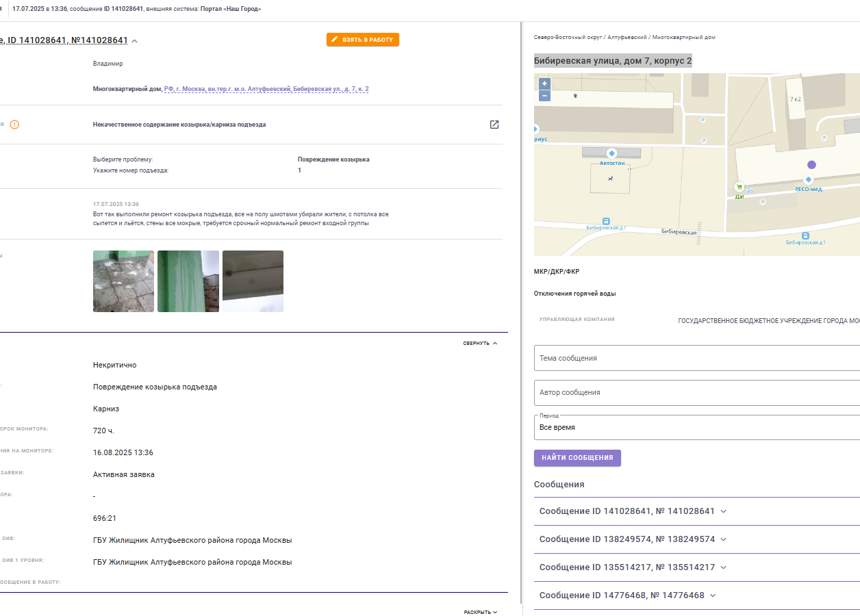Collapse the details section via Свернуть
The height and width of the screenshot is (616, 860).
[x=480, y=343]
